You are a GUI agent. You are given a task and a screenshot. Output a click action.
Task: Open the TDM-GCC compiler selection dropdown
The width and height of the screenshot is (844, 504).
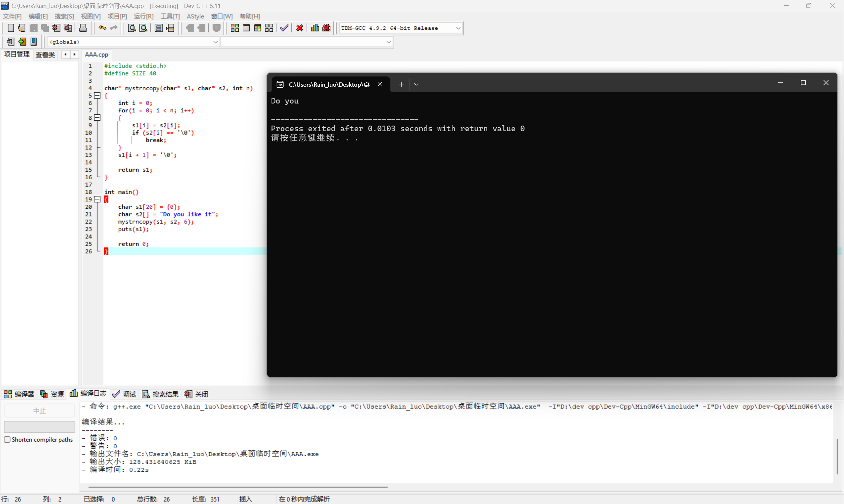point(458,28)
